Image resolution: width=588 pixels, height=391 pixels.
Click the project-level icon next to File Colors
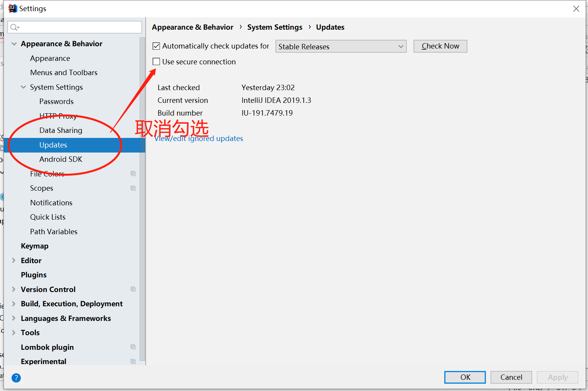tap(133, 174)
